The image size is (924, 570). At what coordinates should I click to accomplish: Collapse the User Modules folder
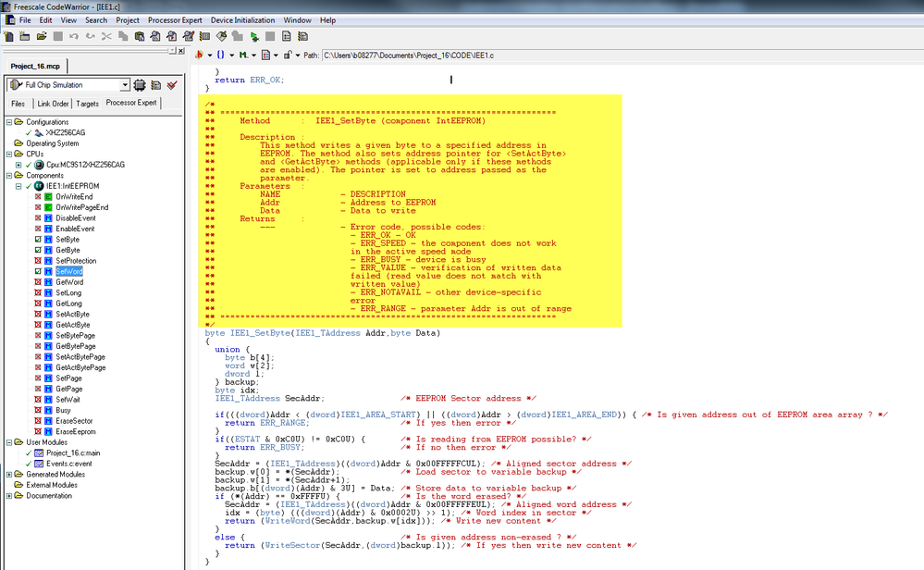[x=9, y=442]
